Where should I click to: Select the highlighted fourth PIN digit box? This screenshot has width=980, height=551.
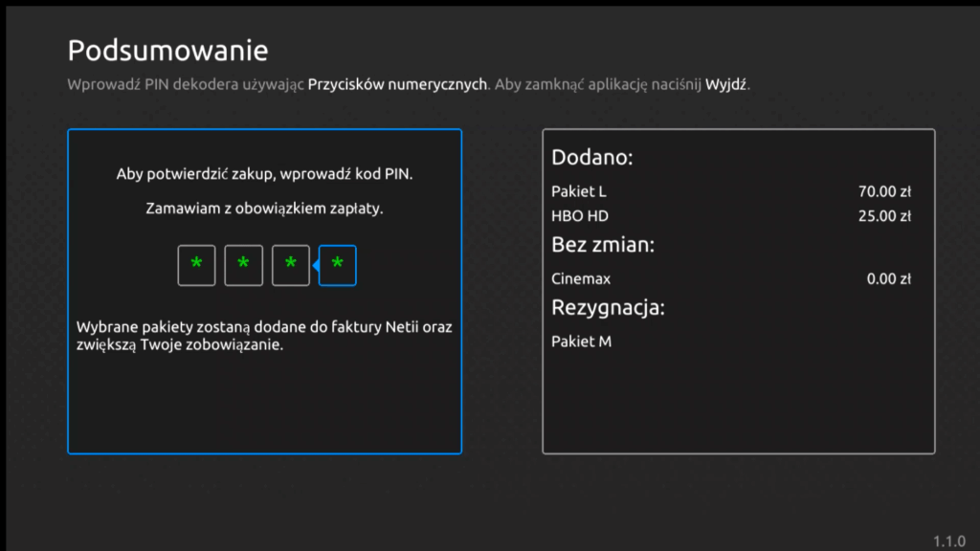[337, 265]
